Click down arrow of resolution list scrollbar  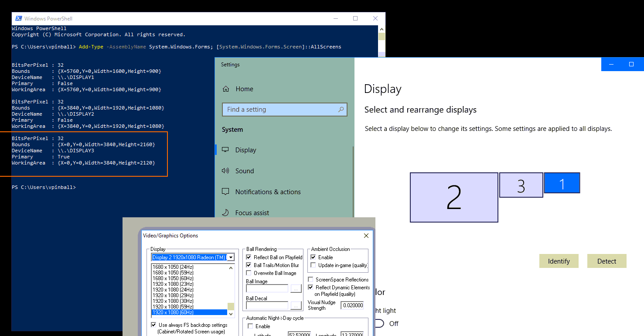tap(231, 313)
